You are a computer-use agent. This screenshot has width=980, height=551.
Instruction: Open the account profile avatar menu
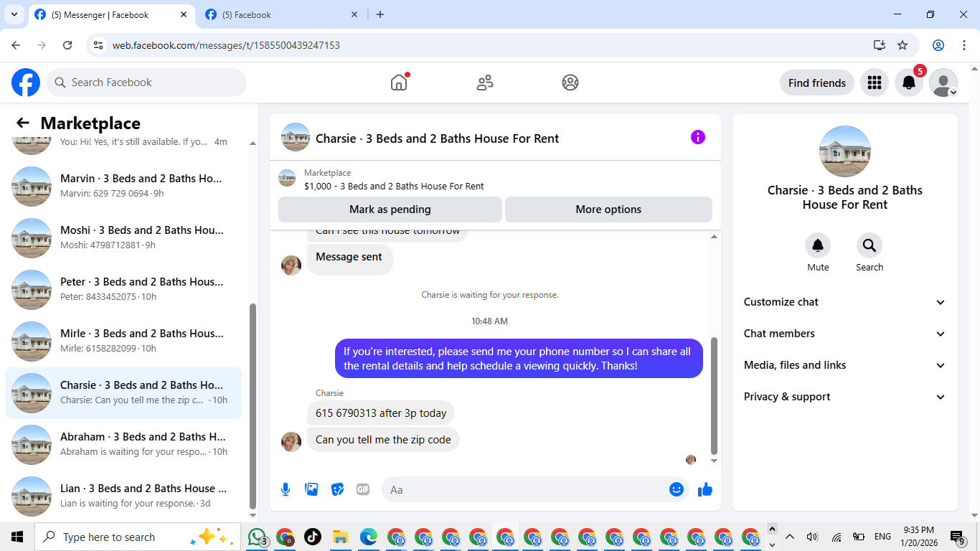point(943,83)
